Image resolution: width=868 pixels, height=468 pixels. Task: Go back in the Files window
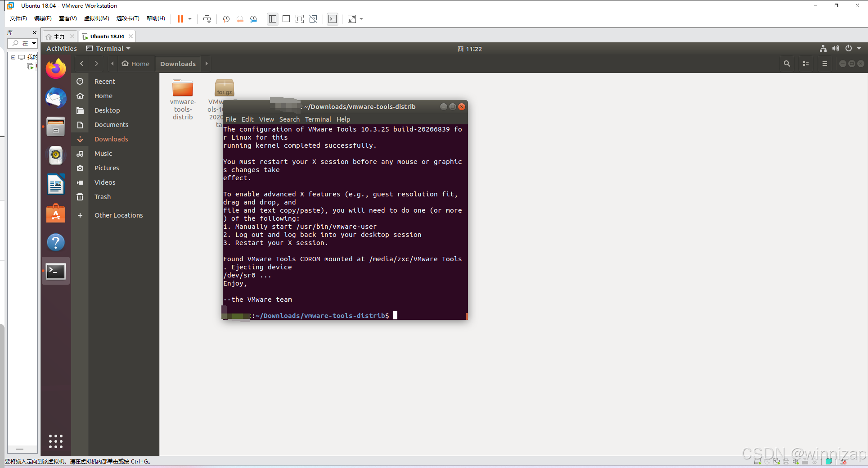pyautogui.click(x=82, y=64)
